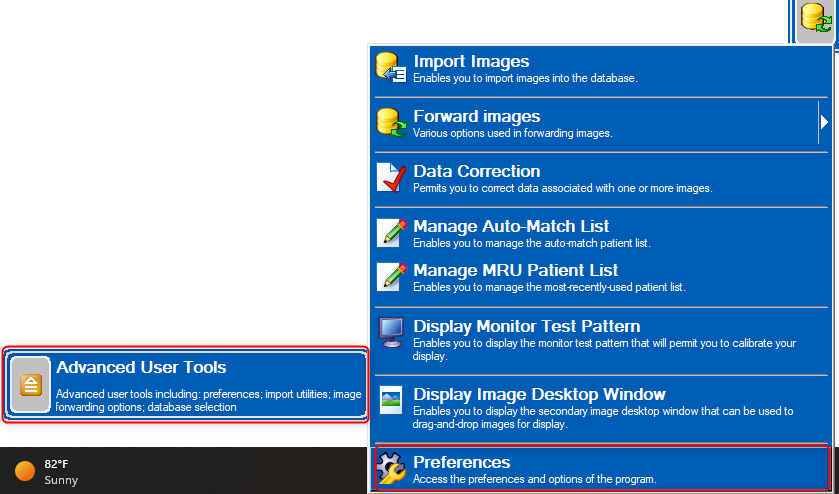Click the 'drag-and-drop images for display' description
The width and height of the screenshot is (839, 494).
pos(602,418)
